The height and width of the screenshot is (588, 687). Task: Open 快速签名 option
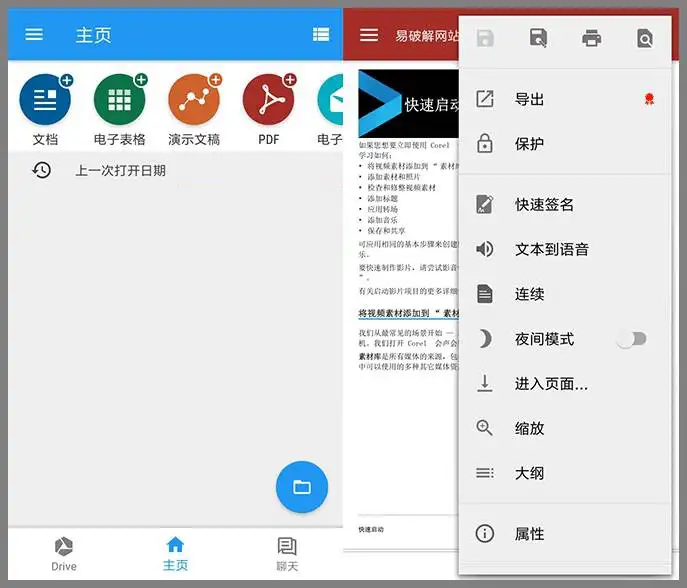(544, 204)
